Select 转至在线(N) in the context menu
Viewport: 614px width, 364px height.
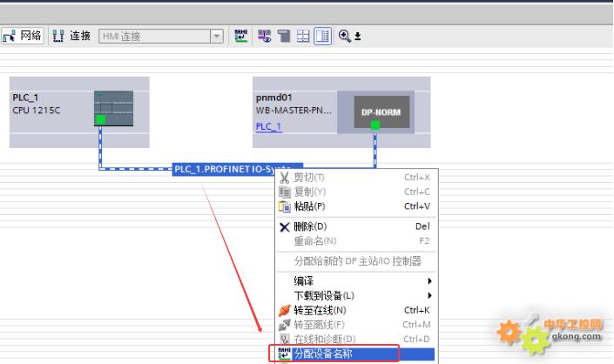(319, 310)
